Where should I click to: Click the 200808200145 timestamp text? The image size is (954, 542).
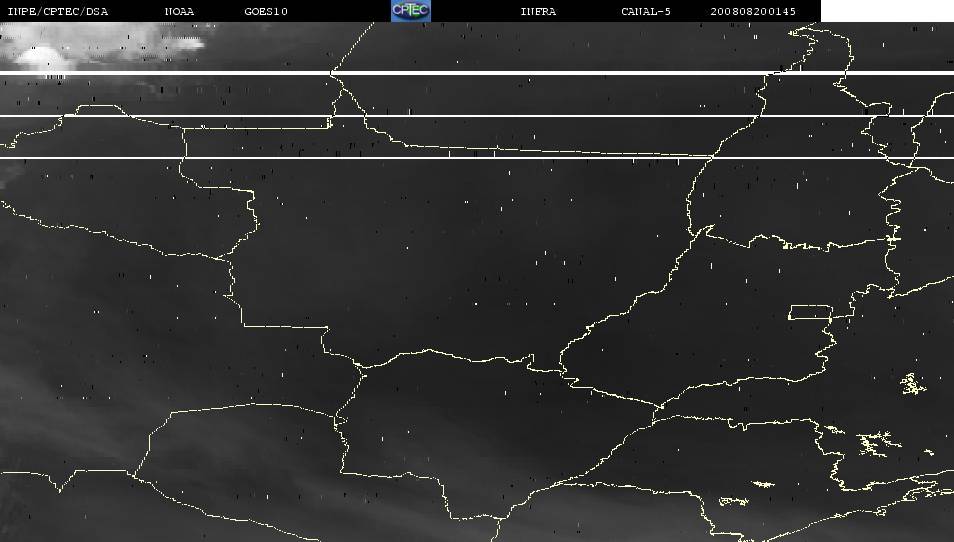[753, 12]
